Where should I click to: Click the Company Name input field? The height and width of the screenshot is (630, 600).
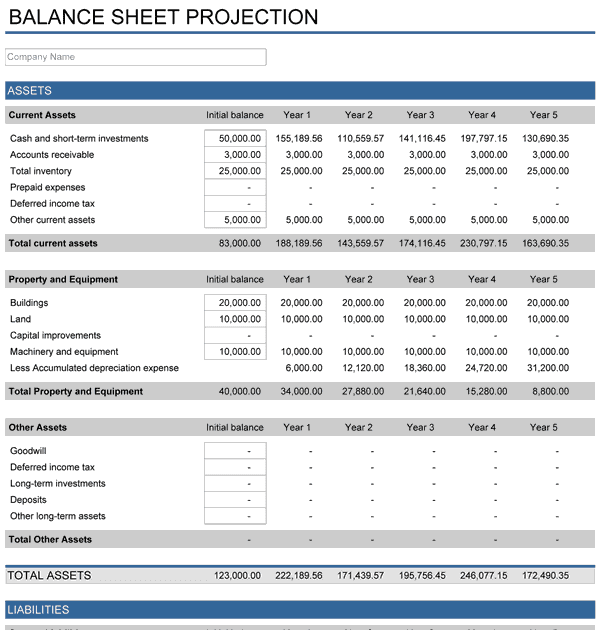click(135, 57)
